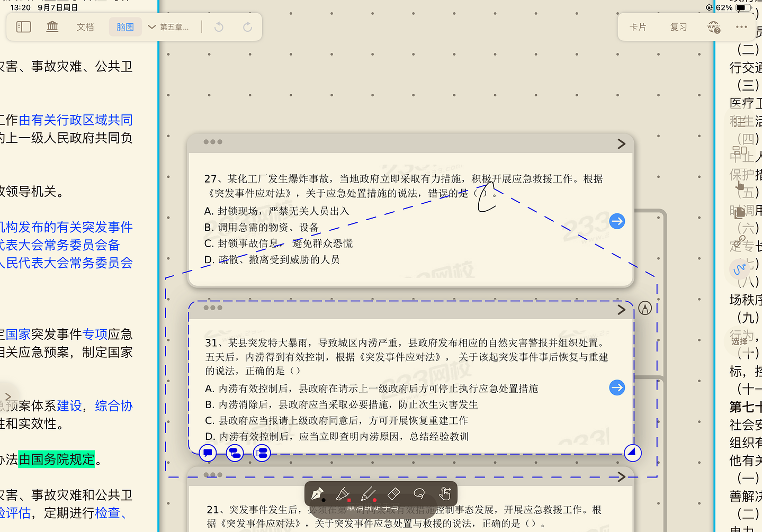Click the redo arrow
Screen dimensions: 762x532
247,27
